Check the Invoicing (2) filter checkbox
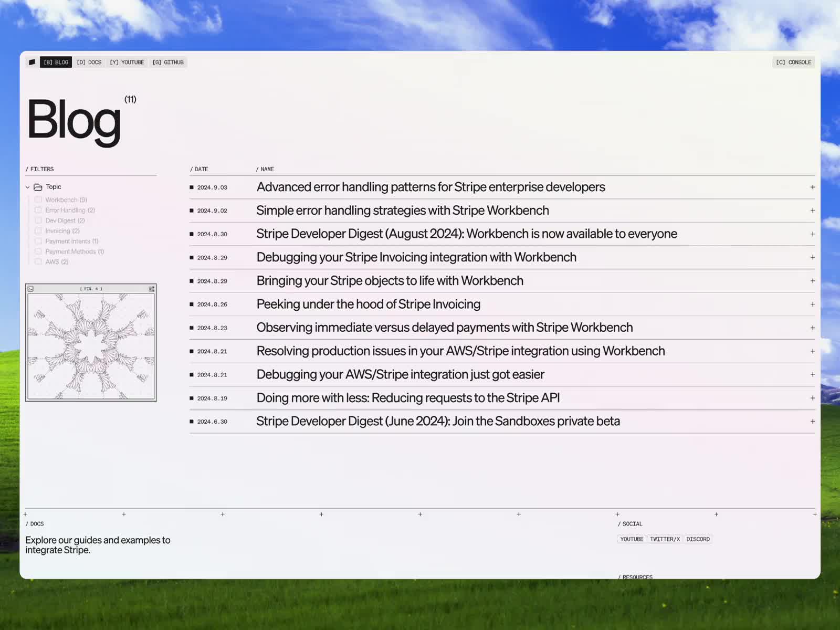The width and height of the screenshot is (840, 630). pos(38,230)
